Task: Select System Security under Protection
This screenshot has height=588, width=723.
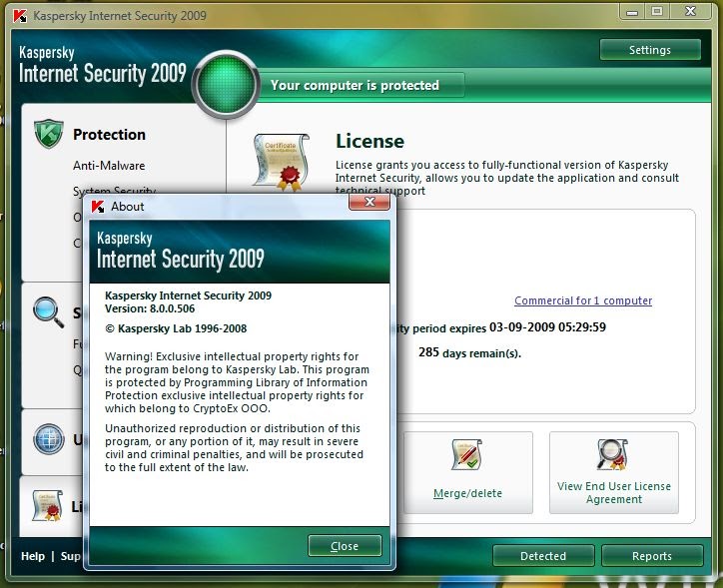Action: (x=115, y=191)
